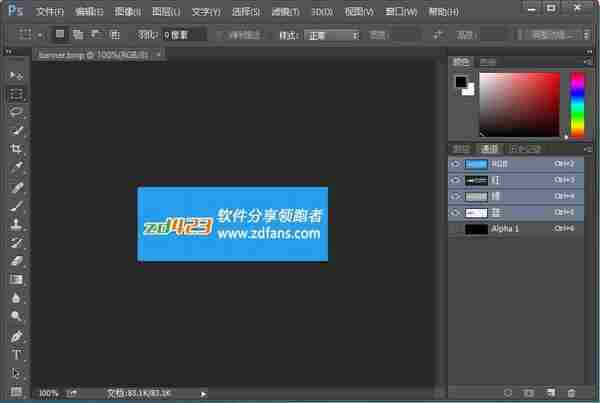Select the Pen tool
Screen dimensions: 600x403
pyautogui.click(x=16, y=336)
